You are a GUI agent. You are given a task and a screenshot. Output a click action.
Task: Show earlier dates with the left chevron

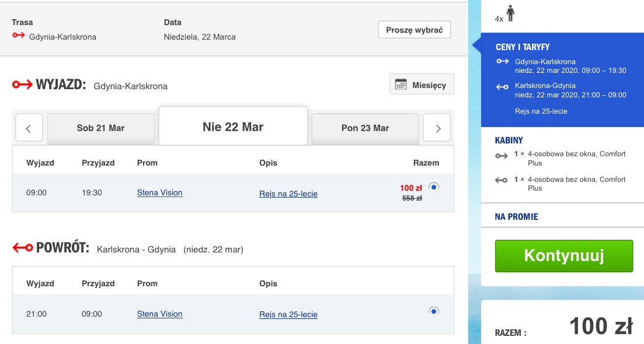point(29,128)
